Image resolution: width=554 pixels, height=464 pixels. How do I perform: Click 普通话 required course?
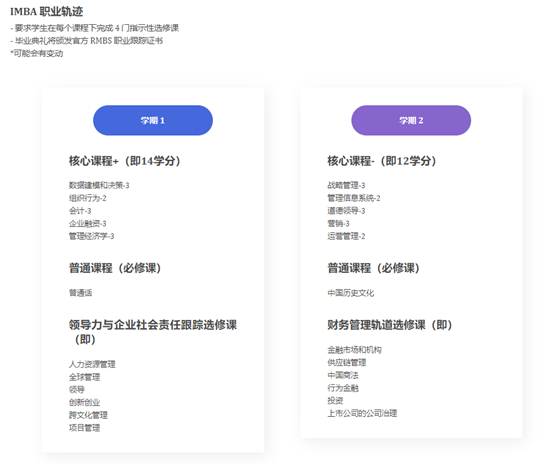point(80,293)
